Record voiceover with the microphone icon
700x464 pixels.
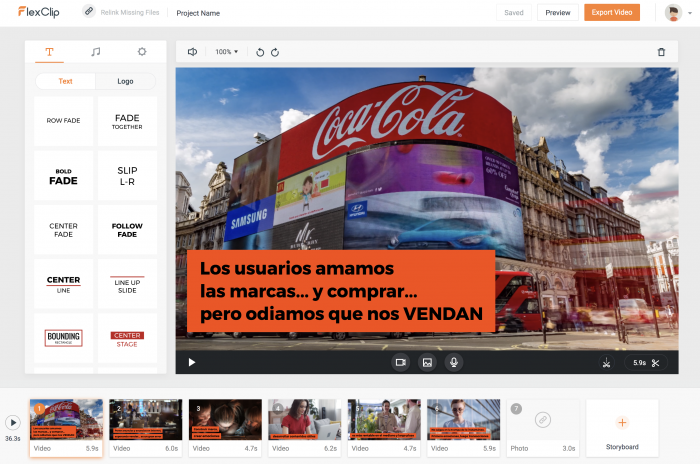[454, 362]
